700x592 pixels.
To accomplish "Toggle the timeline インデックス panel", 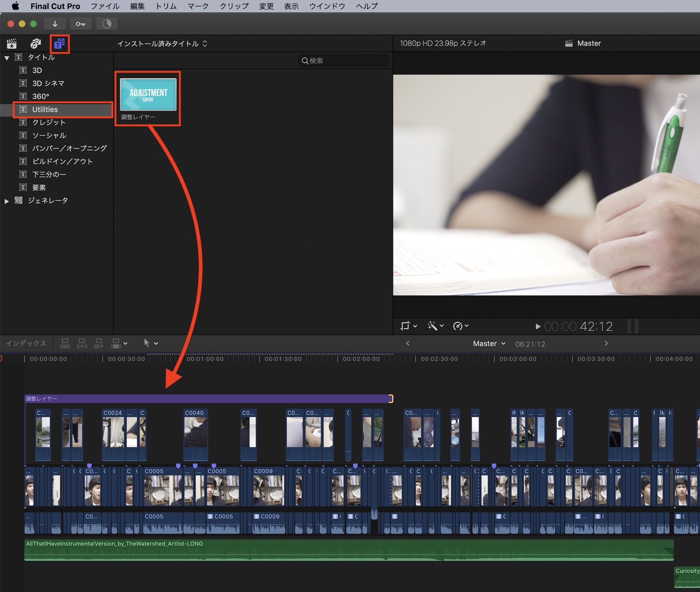I will [26, 343].
